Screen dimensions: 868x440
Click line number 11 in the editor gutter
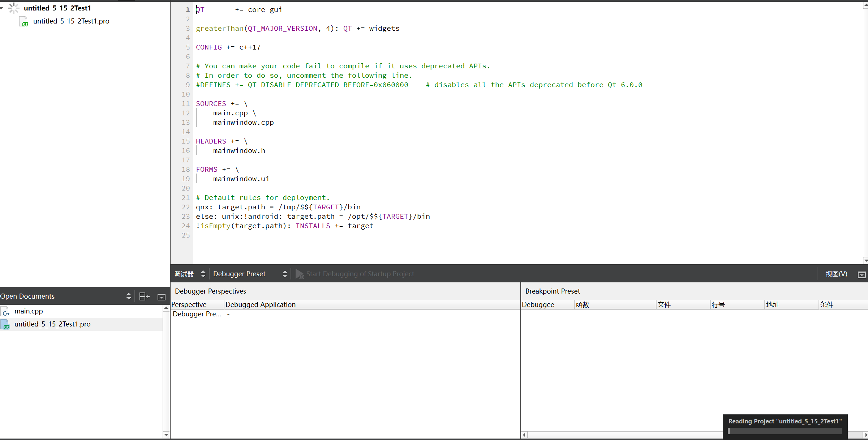coord(185,104)
